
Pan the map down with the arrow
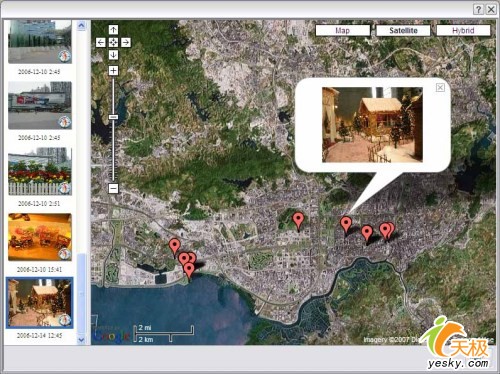click(x=113, y=55)
